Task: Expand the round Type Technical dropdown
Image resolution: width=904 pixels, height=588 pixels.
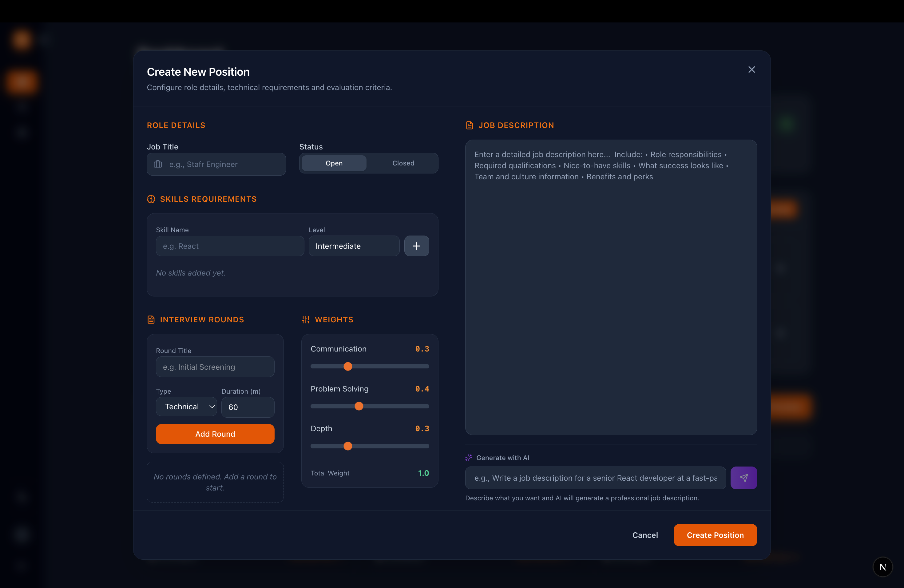Action: tap(186, 407)
